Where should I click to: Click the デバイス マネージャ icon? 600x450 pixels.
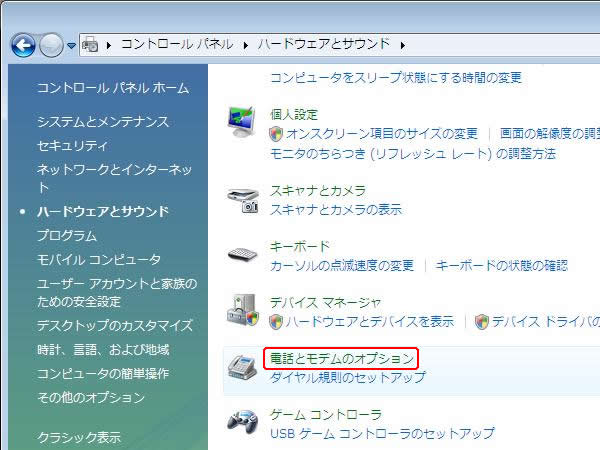click(243, 310)
